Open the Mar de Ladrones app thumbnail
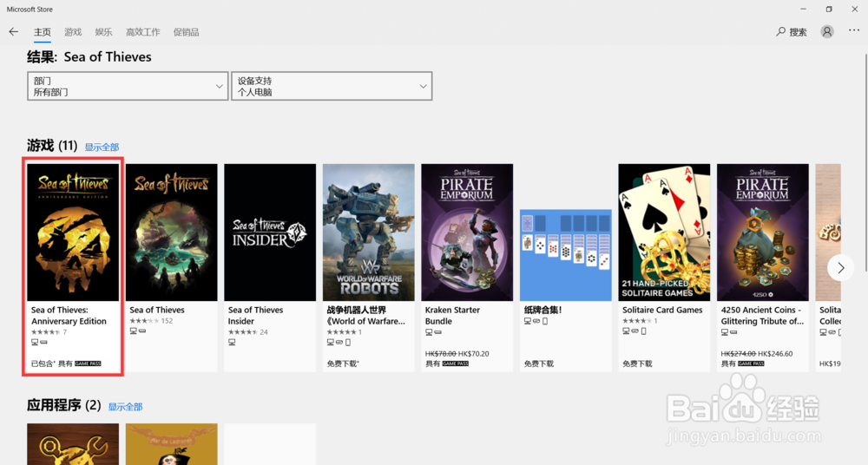The image size is (868, 465). pyautogui.click(x=172, y=444)
